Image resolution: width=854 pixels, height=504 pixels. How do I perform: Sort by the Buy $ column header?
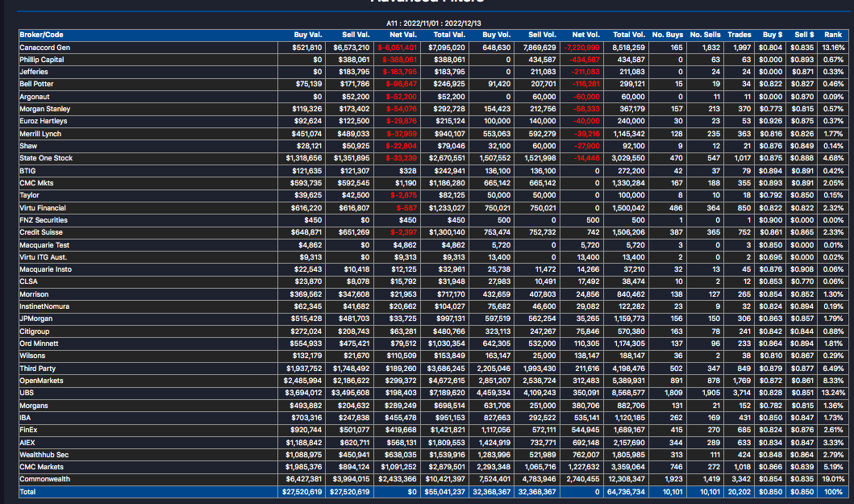coord(773,35)
